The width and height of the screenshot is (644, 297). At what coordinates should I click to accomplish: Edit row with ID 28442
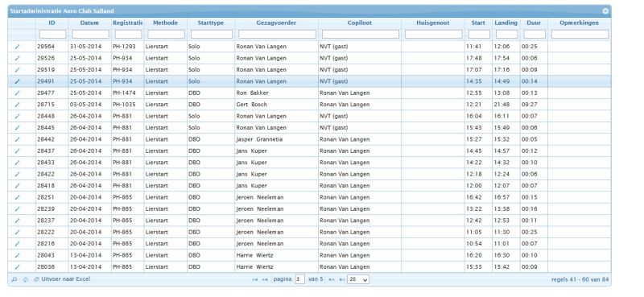pyautogui.click(x=17, y=140)
